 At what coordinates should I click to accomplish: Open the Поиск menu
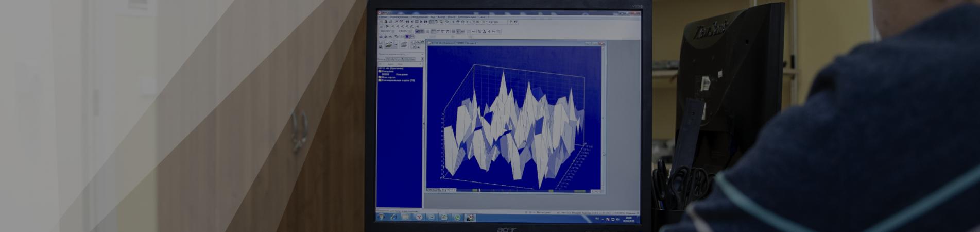tap(452, 17)
